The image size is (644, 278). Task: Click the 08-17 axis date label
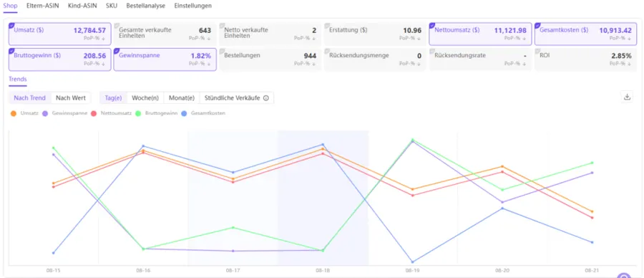(233, 271)
